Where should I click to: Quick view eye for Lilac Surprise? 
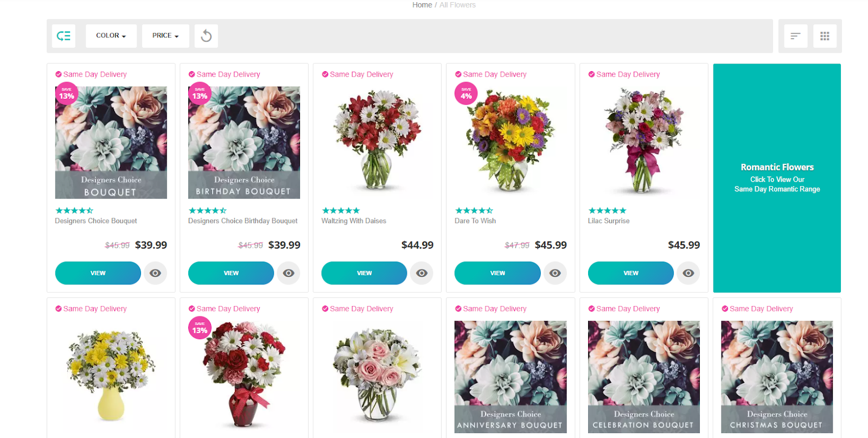(x=688, y=273)
